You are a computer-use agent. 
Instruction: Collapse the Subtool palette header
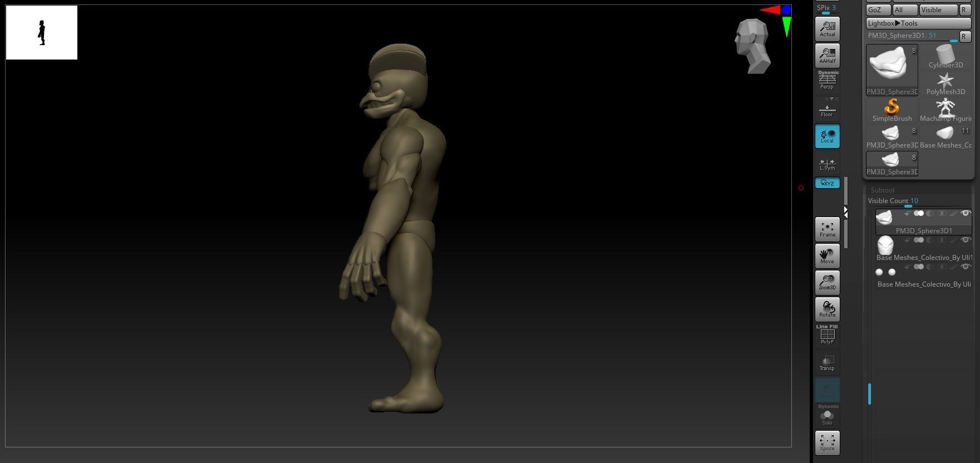883,190
